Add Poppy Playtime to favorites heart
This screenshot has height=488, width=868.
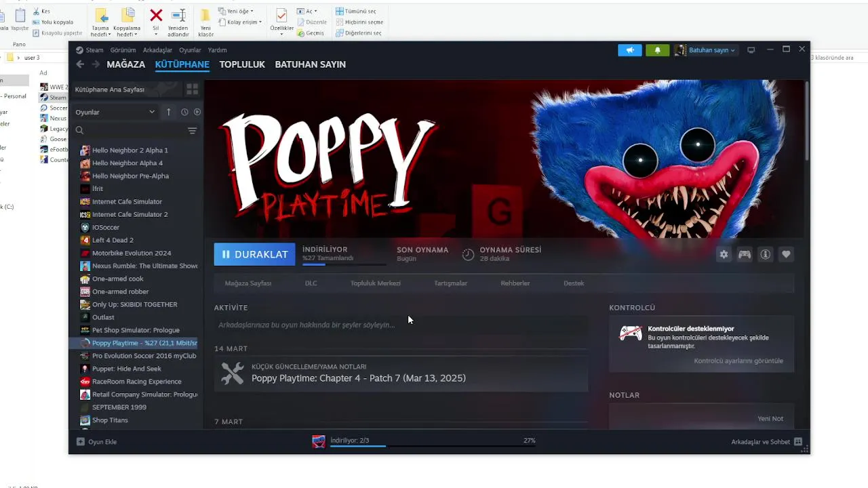[786, 254]
